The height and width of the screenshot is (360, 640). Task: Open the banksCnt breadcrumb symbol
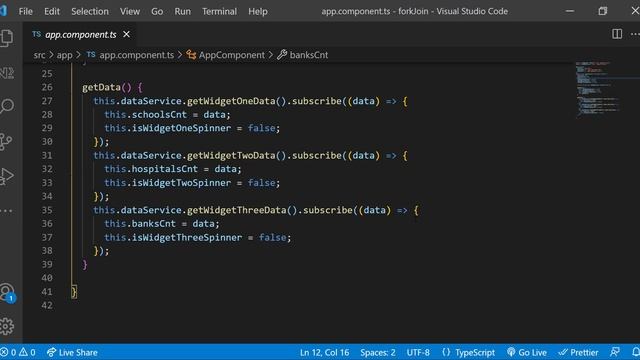(309, 55)
